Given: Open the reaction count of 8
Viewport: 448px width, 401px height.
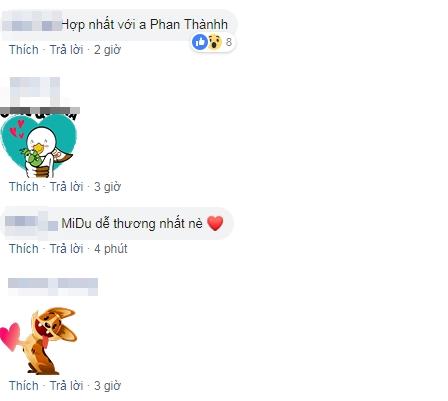Looking at the screenshot, I should coord(229,42).
